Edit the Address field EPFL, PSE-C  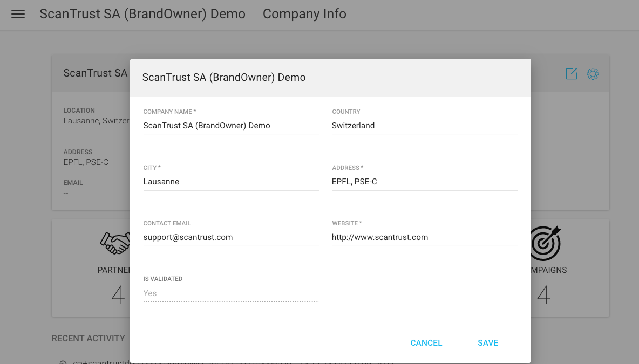[424, 182]
